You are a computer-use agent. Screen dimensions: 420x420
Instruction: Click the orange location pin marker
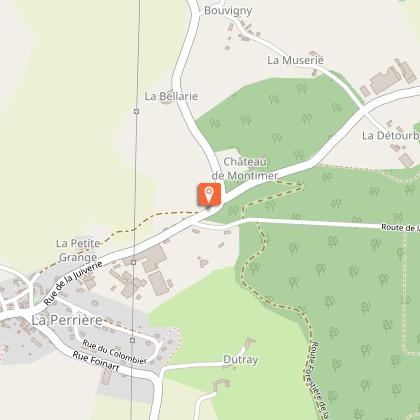coord(209,194)
